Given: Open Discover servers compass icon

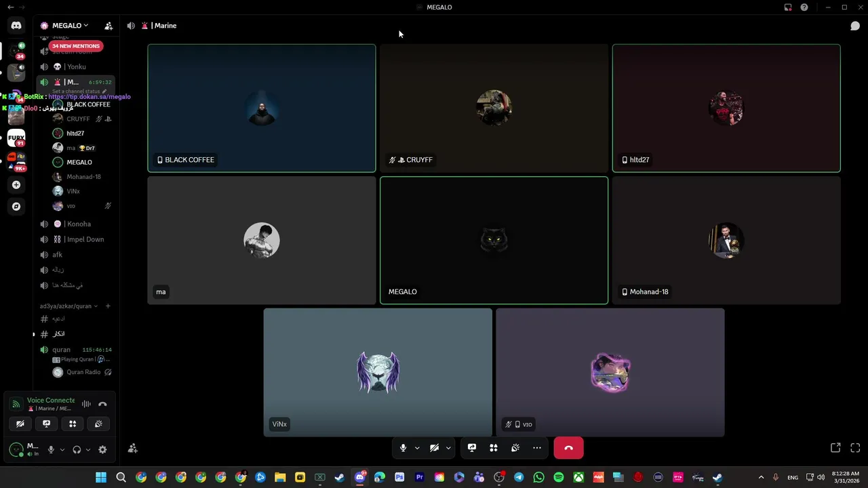Looking at the screenshot, I should coord(16,206).
